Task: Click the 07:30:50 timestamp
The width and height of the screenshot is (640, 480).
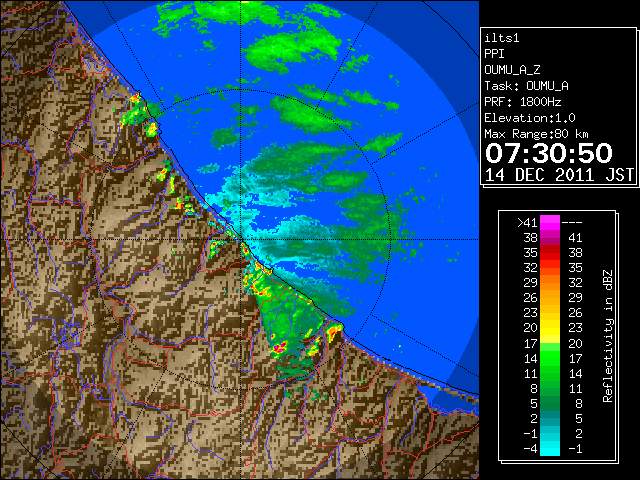Action: click(x=549, y=153)
